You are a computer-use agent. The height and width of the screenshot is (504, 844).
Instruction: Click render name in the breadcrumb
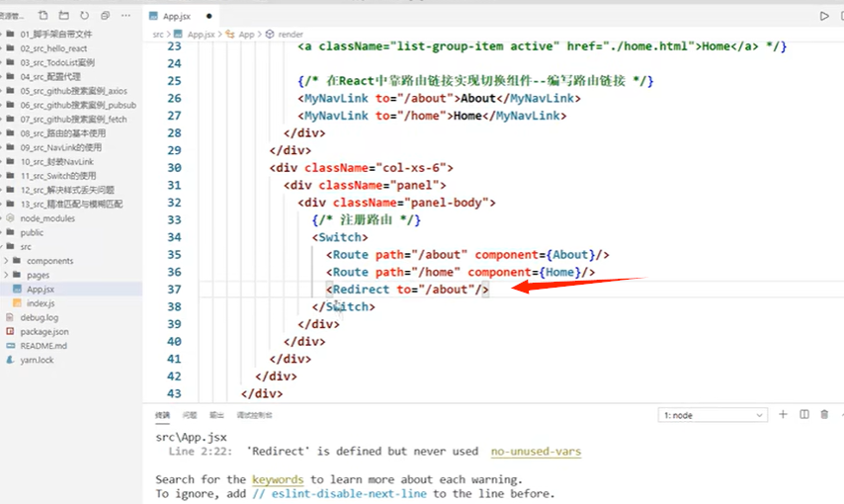pos(291,34)
